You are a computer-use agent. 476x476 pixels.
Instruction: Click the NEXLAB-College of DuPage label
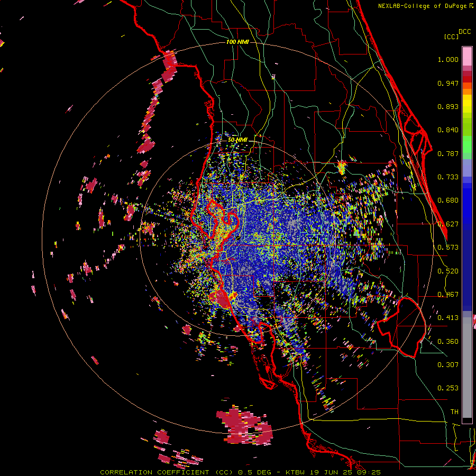423,6
